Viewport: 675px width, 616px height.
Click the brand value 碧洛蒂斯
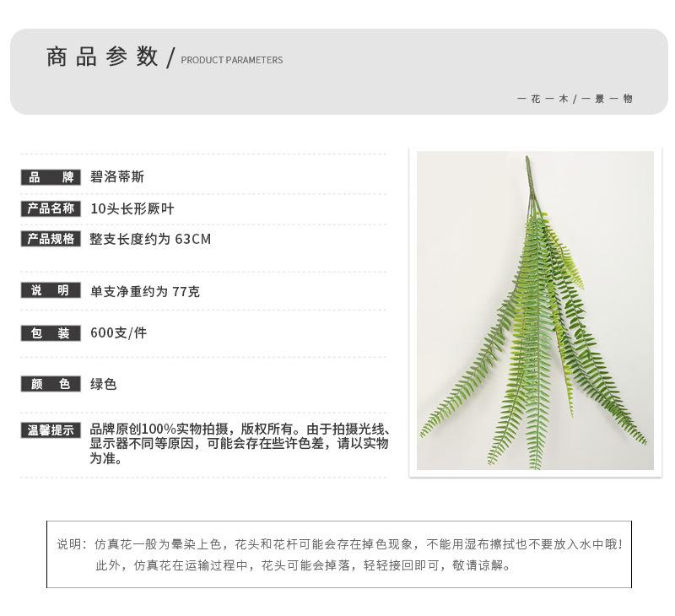(x=116, y=177)
